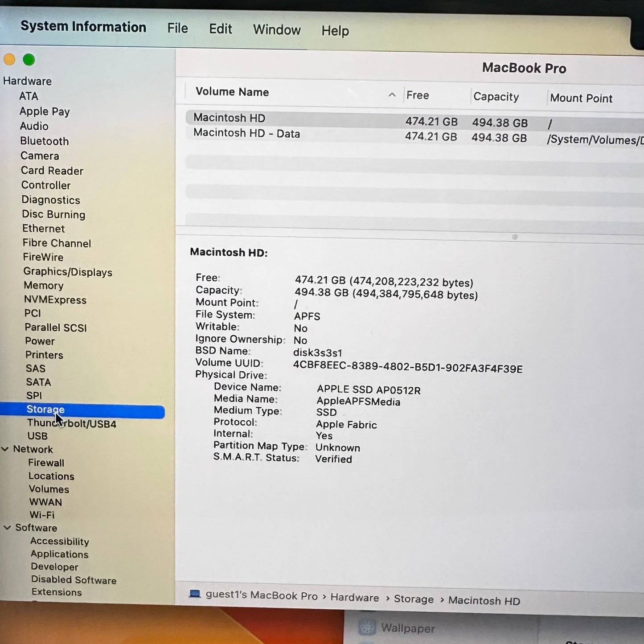Select Developer under Software
The width and height of the screenshot is (644, 644).
pyautogui.click(x=54, y=567)
